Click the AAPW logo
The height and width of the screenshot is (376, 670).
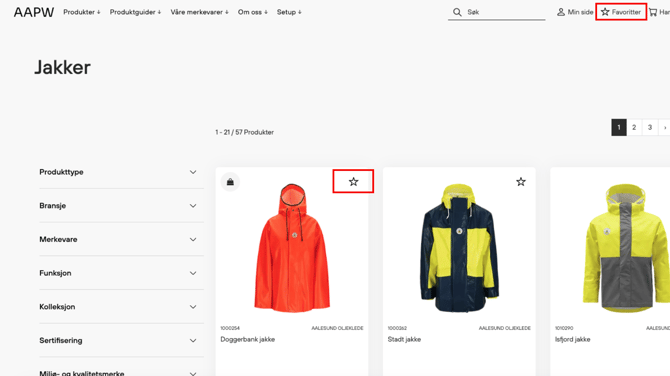[34, 12]
